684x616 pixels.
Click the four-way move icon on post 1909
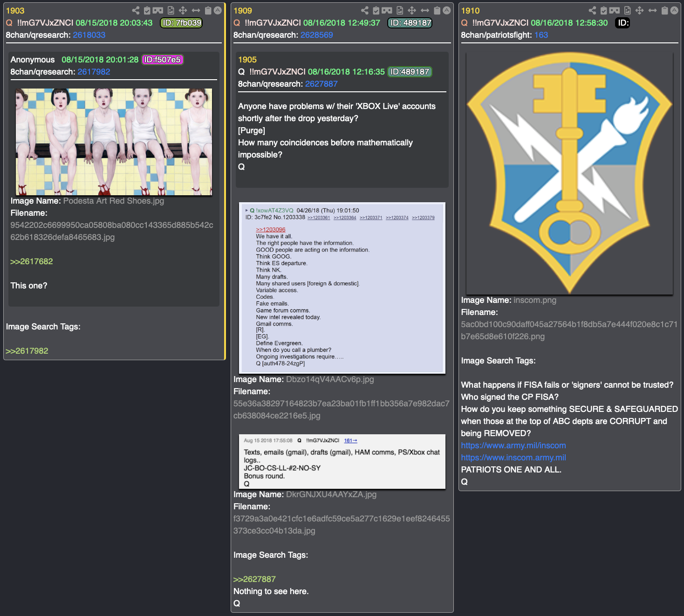(x=412, y=10)
